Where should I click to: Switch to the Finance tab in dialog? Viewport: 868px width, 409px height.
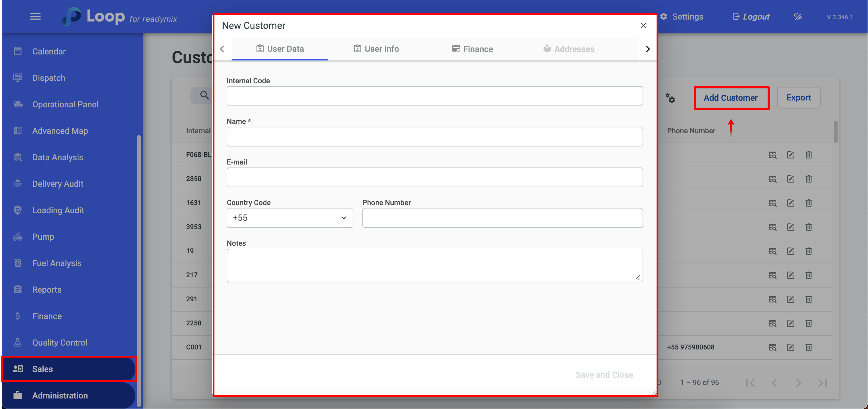click(x=472, y=49)
